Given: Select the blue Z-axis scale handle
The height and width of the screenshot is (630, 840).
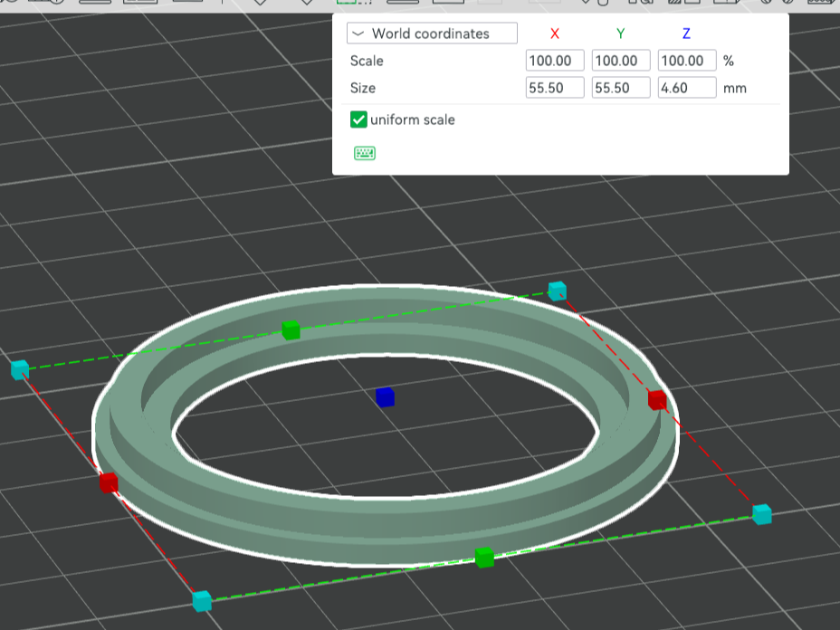Looking at the screenshot, I should pos(386,397).
